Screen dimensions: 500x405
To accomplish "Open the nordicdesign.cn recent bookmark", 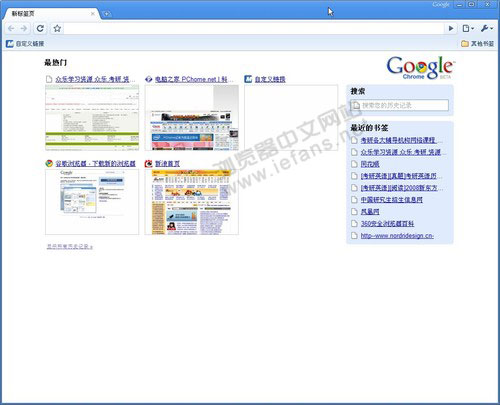I will click(397, 236).
